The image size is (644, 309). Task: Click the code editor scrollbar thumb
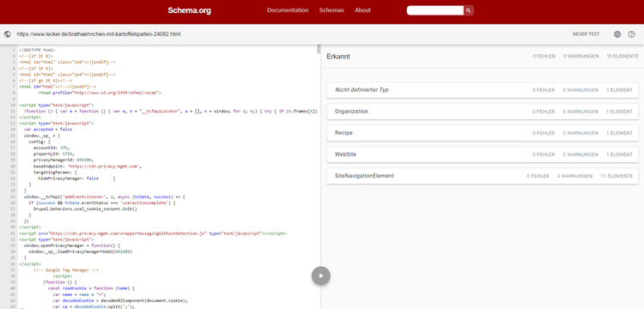click(x=319, y=49)
